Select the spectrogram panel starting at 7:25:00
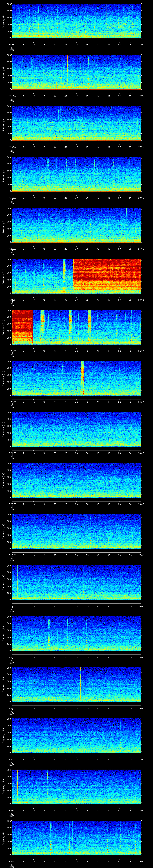 click(76, 481)
